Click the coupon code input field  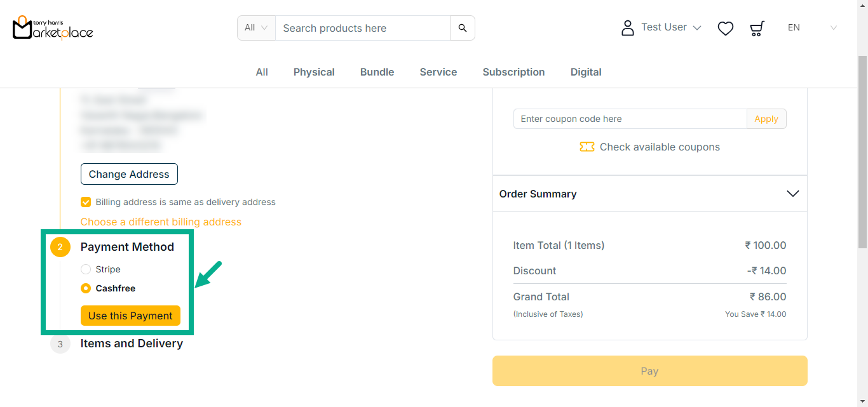pos(630,119)
